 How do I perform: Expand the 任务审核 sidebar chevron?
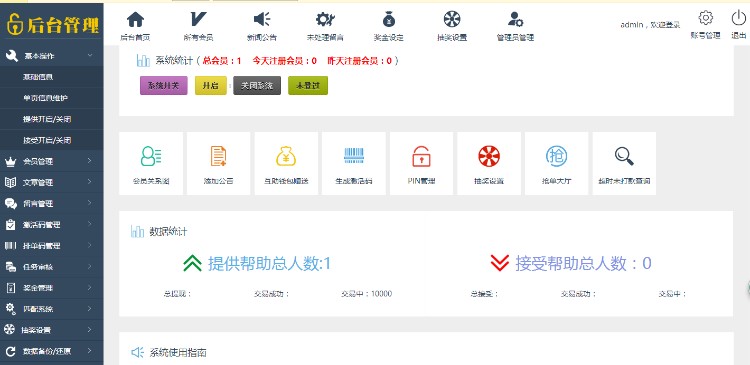[89, 266]
